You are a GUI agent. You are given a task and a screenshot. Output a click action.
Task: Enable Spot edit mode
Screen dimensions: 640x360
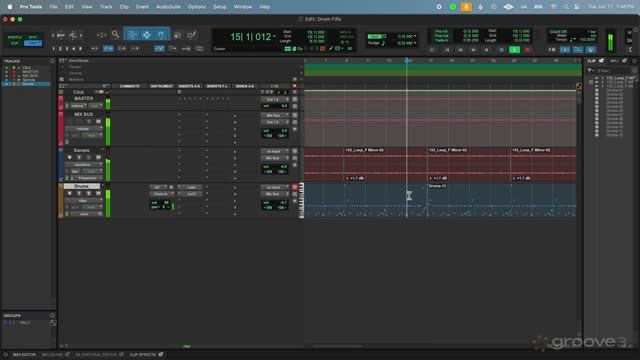pos(33,37)
